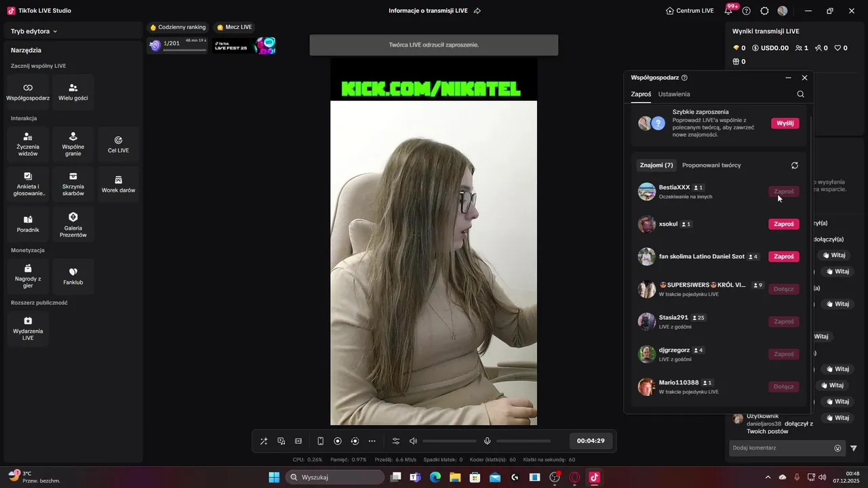The height and width of the screenshot is (488, 868).
Task: Open Ankieta i głosowanie tool
Action: [x=28, y=184]
